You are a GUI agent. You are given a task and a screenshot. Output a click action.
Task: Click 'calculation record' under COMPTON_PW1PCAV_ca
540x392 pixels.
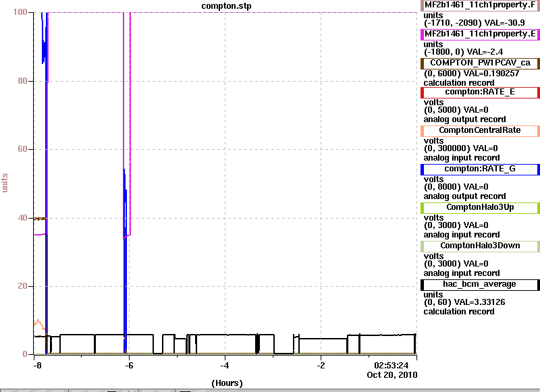(459, 83)
